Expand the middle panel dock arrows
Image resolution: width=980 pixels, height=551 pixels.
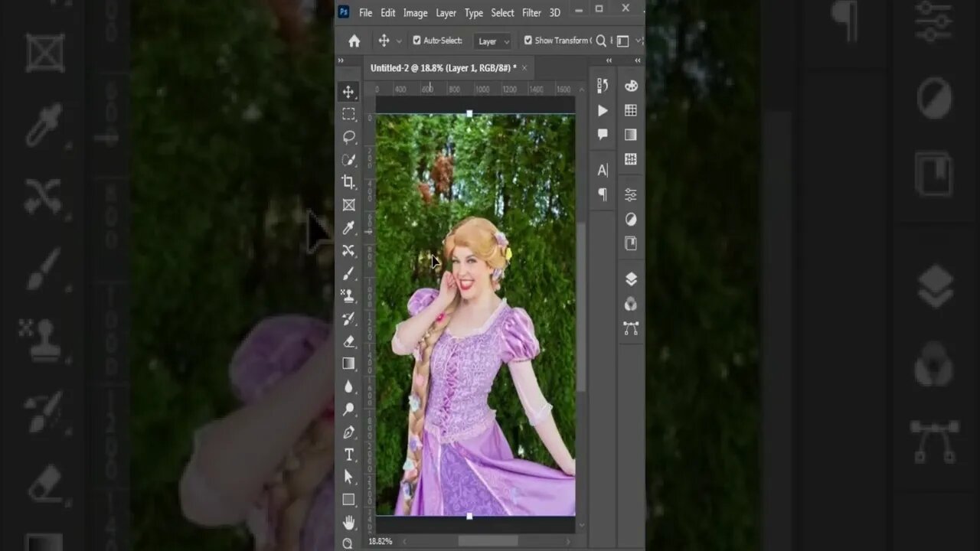click(x=609, y=60)
